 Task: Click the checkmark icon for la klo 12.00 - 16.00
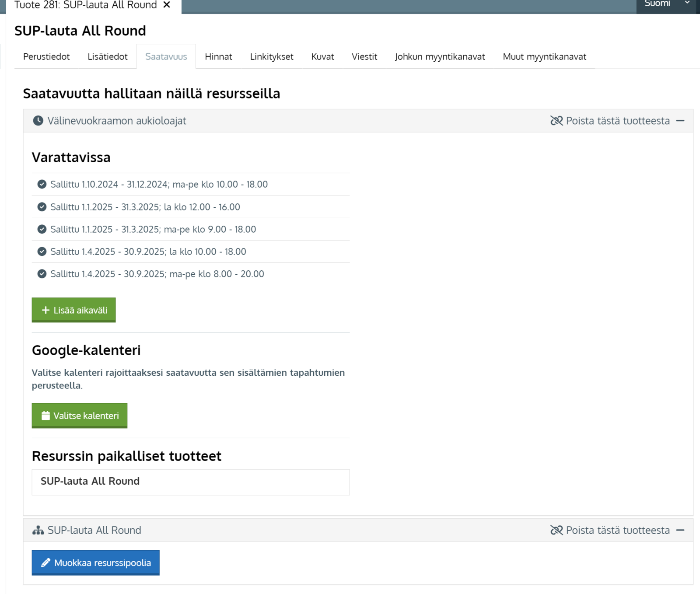[42, 207]
